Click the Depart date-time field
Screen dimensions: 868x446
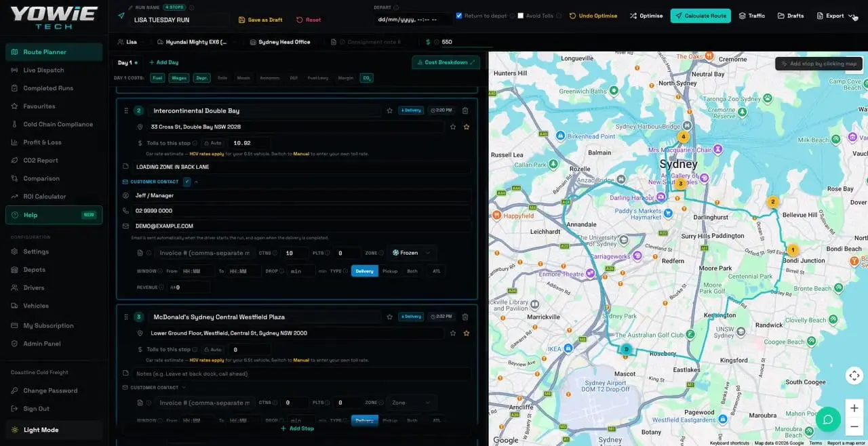pyautogui.click(x=412, y=20)
